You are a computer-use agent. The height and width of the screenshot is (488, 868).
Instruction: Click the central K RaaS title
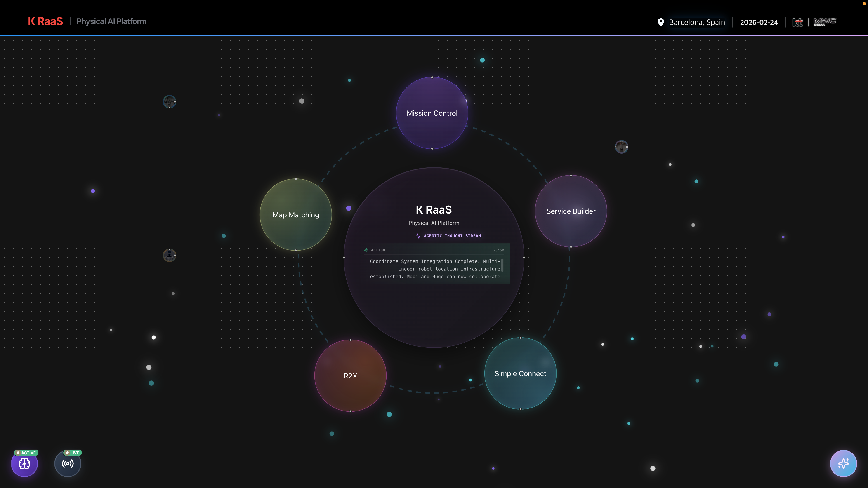click(x=434, y=209)
